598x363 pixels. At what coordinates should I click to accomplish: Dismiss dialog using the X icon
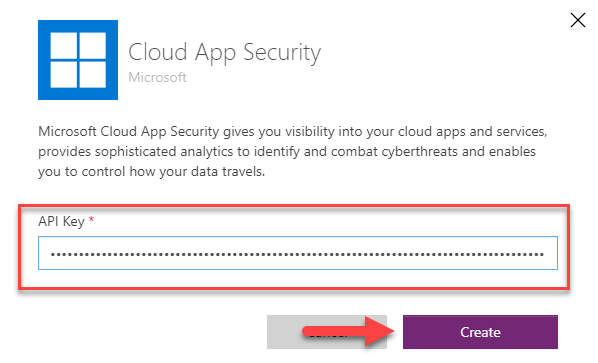tap(578, 20)
